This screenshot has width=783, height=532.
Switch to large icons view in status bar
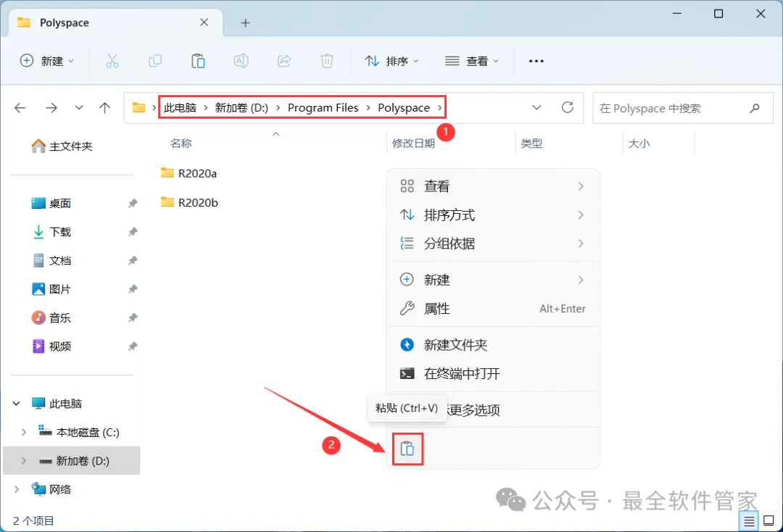pos(769,520)
